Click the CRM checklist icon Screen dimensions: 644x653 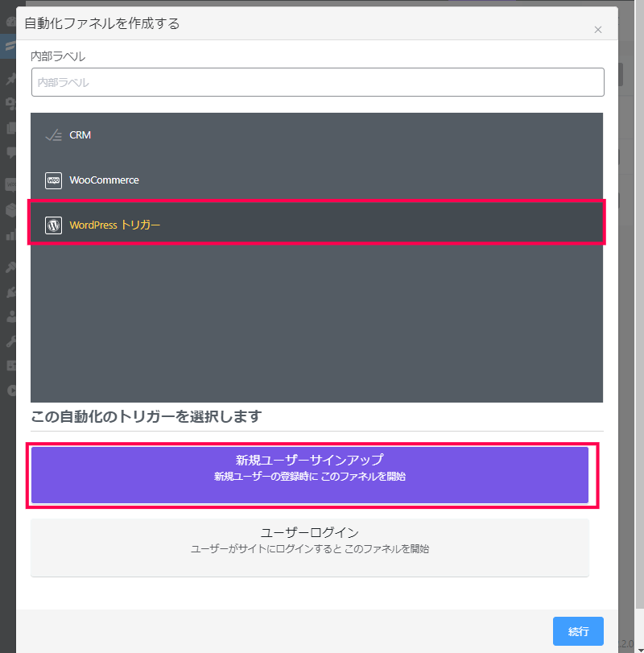tap(53, 135)
